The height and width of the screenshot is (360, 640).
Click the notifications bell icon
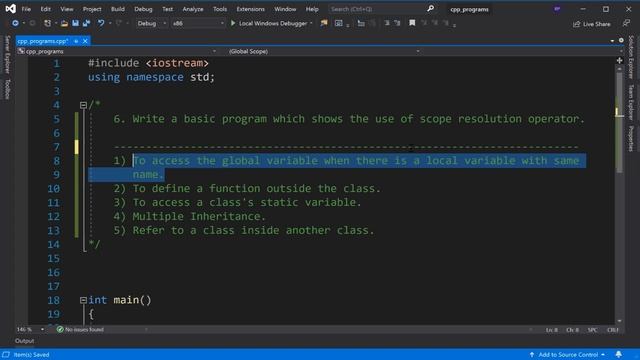619,354
